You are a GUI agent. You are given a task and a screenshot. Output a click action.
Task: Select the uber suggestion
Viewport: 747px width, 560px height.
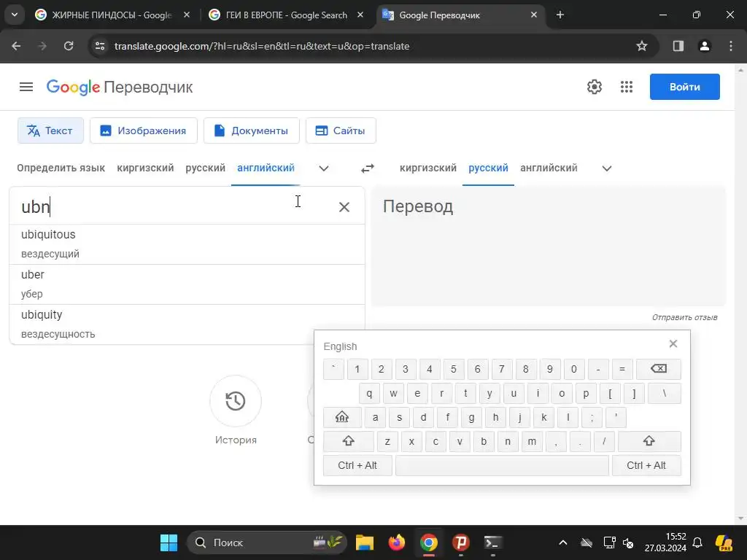tap(187, 284)
